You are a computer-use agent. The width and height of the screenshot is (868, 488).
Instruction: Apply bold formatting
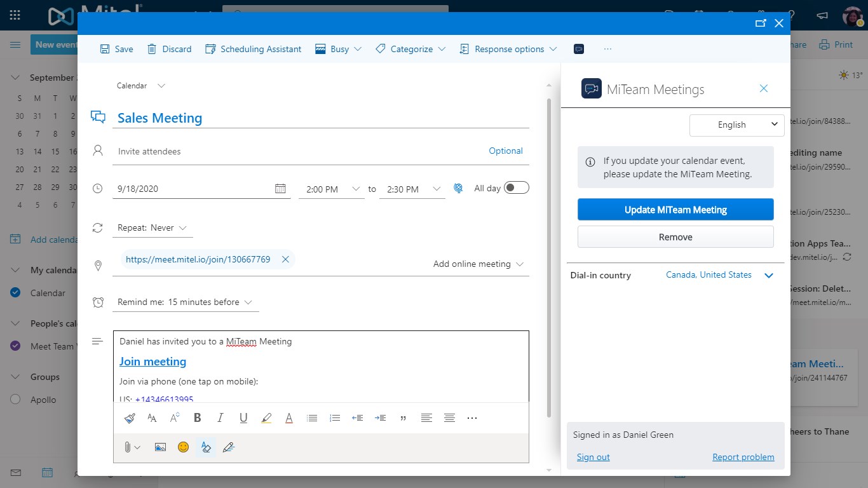(198, 418)
